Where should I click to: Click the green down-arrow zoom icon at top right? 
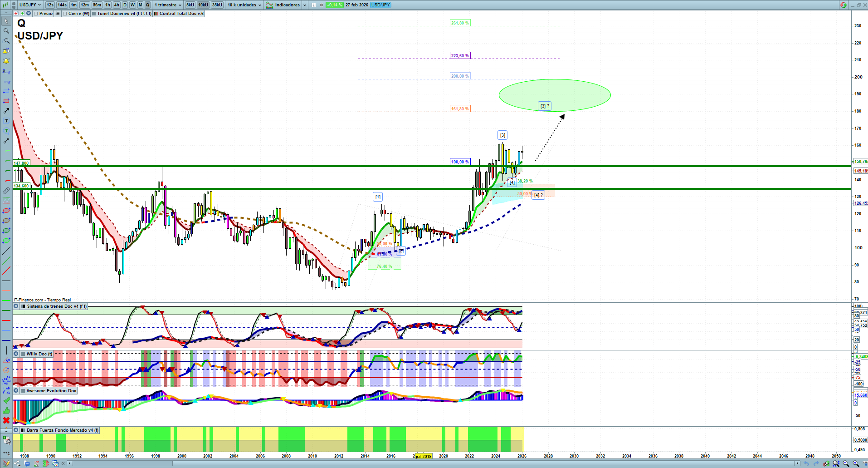(843, 5)
